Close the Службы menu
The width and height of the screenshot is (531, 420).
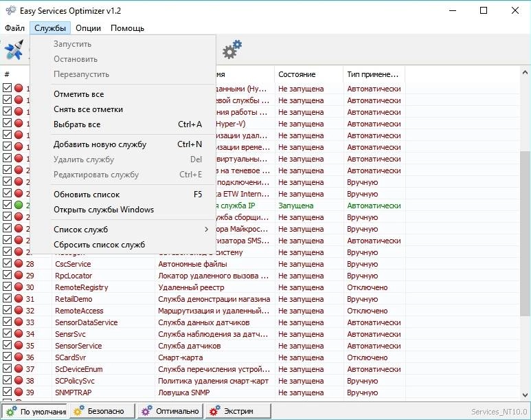point(50,28)
